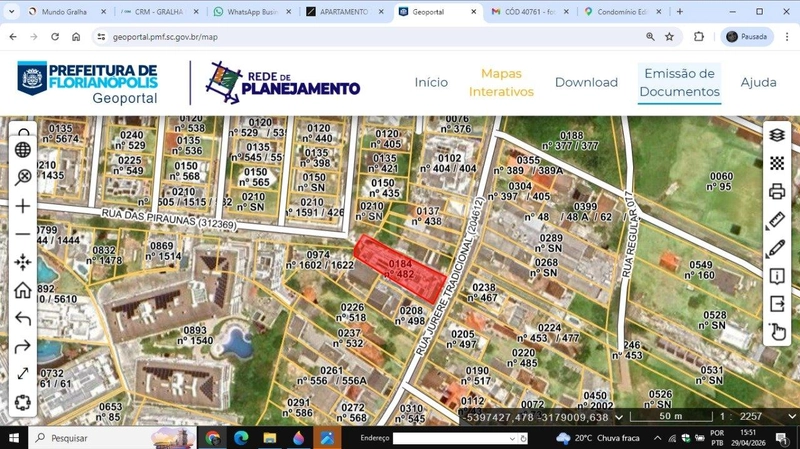Go forward to next map extent
This screenshot has width=800, height=449.
coord(22,346)
